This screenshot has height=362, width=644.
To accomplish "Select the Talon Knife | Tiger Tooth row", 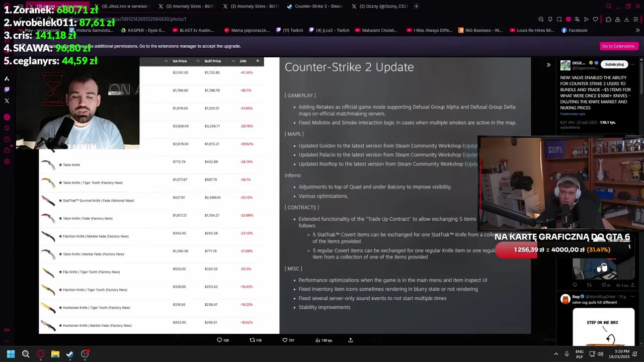I will point(151,183).
